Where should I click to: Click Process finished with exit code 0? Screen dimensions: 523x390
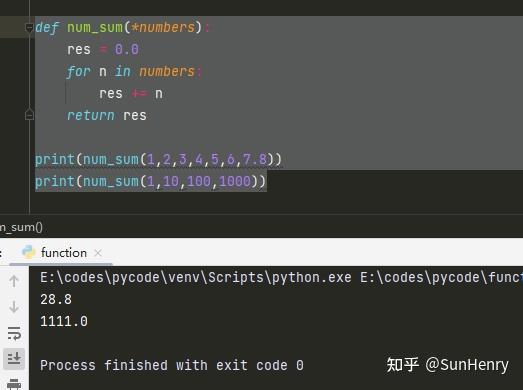coord(172,365)
